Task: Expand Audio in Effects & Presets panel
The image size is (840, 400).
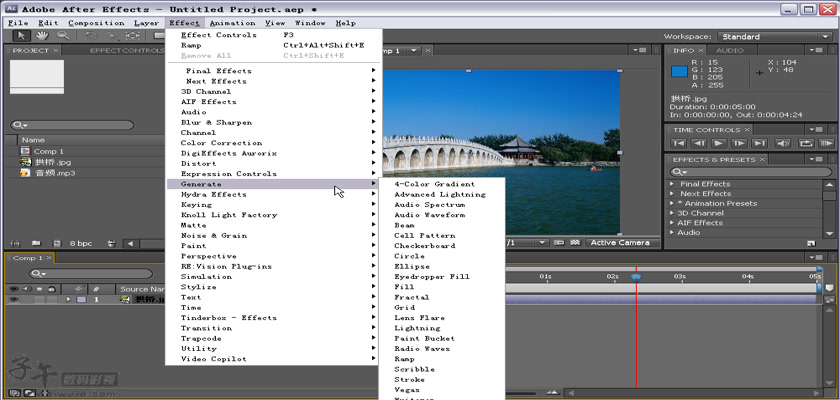Action: 672,232
